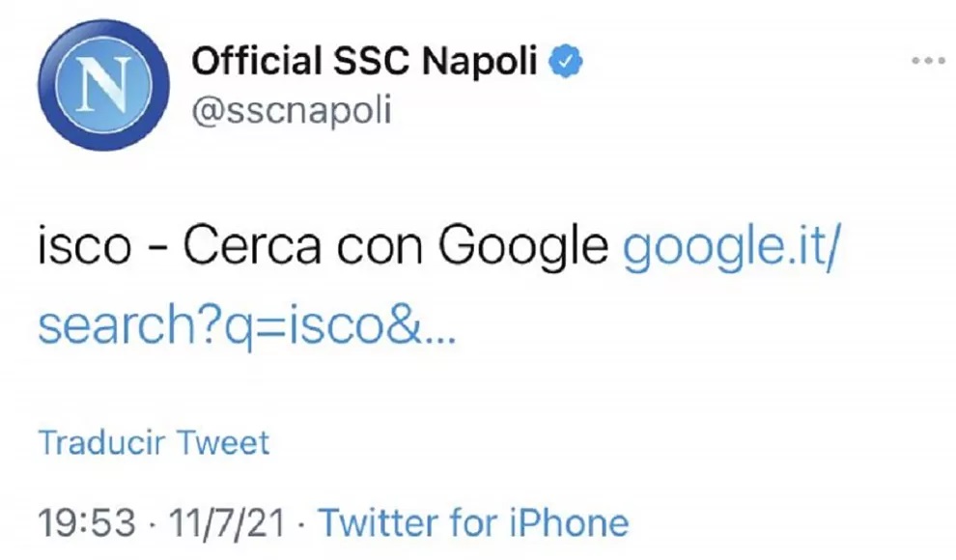Open the SSC Napoli profile avatar
The width and height of the screenshot is (956, 560).
103,85
